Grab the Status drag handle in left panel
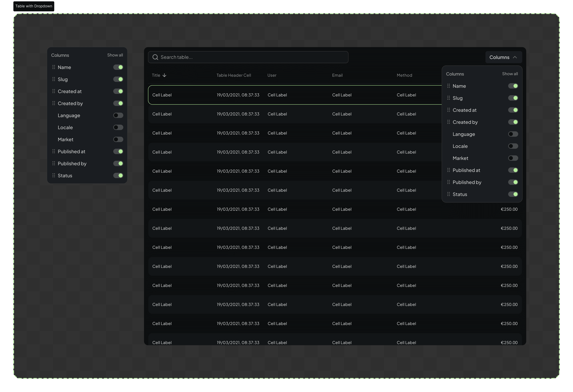 click(x=53, y=175)
